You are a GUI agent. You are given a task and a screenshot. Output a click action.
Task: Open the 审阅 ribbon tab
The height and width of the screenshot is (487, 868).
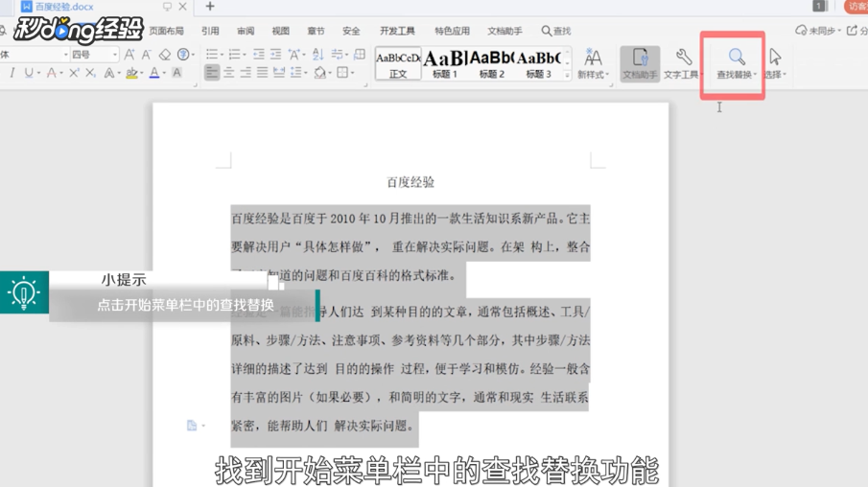(246, 31)
